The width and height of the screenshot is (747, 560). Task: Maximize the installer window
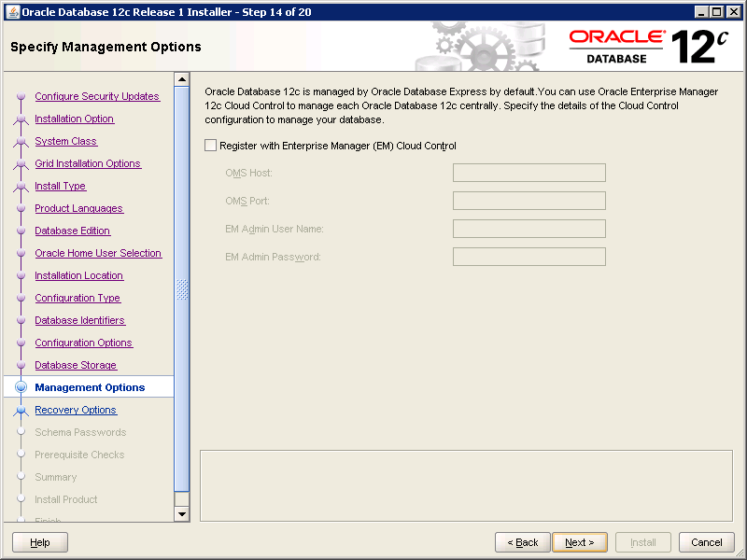pyautogui.click(x=717, y=12)
